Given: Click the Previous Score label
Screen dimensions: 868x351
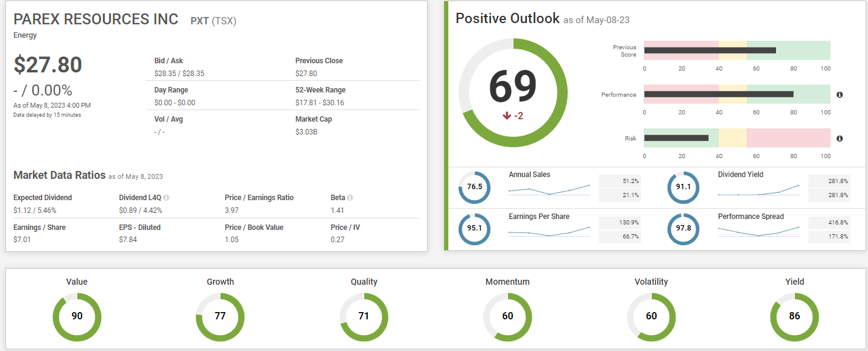Looking at the screenshot, I should click(624, 51).
